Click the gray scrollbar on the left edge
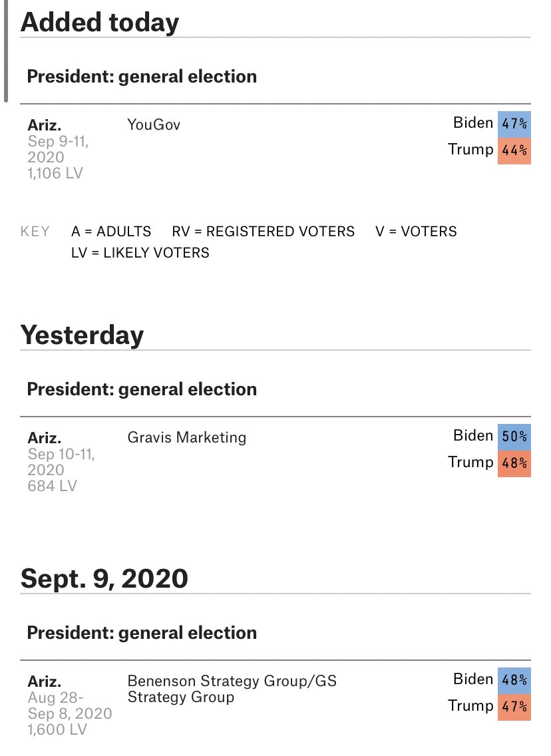Screen dimensions: 551x756 [6, 51]
